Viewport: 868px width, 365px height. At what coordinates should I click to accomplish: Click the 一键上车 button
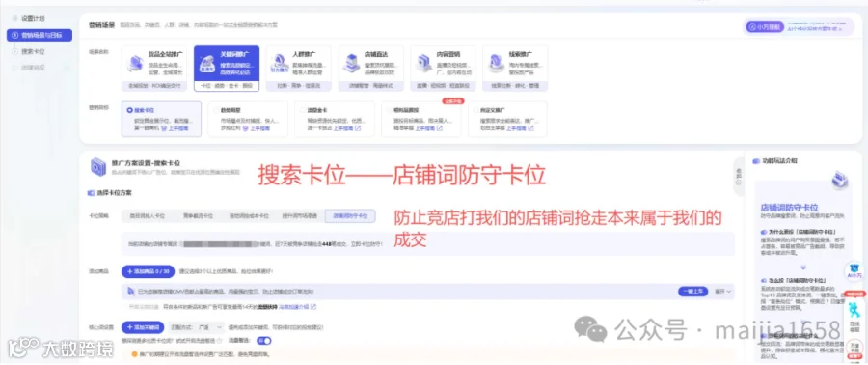coord(692,292)
